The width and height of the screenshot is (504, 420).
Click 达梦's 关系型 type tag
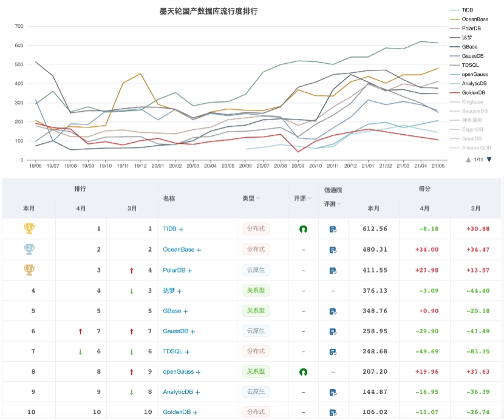point(256,291)
